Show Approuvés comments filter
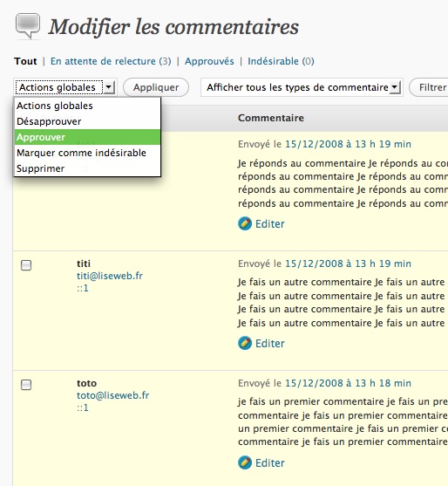448x486 pixels. click(x=209, y=61)
